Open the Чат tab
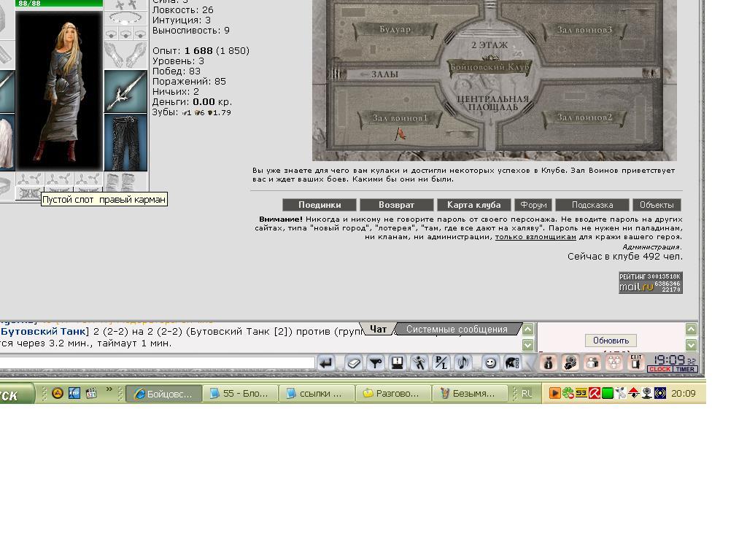Screen dimensions: 747x560 click(x=379, y=329)
